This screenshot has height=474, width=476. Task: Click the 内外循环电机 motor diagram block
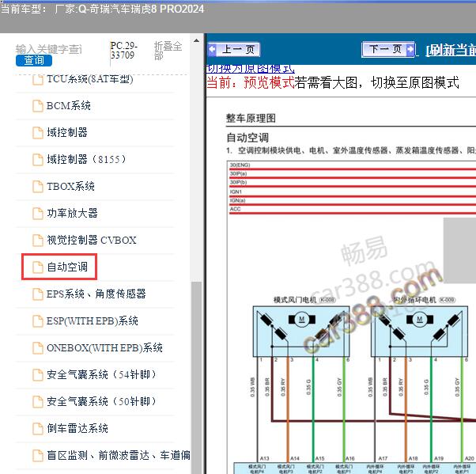pyautogui.click(x=419, y=332)
